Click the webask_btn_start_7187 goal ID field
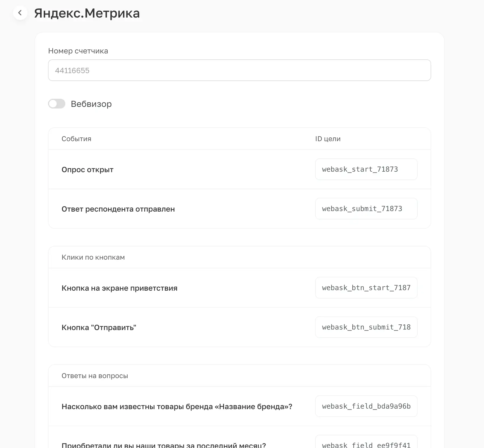This screenshot has height=448, width=484. [366, 288]
